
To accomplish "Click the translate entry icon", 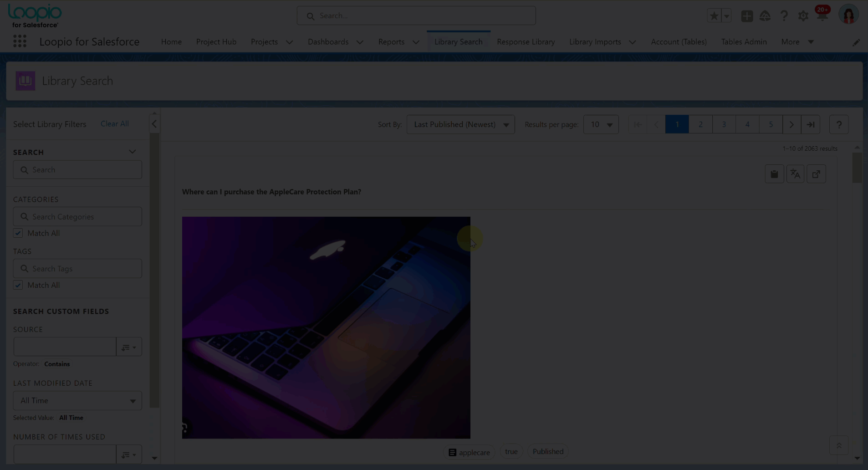I will click(795, 174).
